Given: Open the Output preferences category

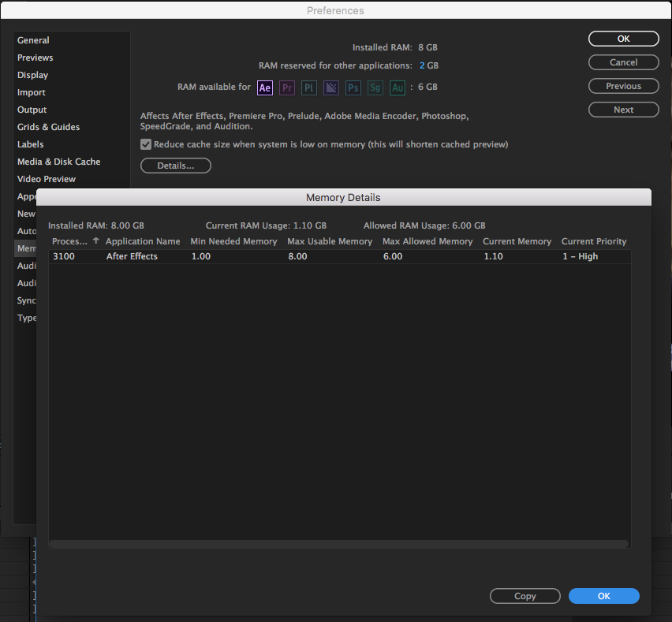Looking at the screenshot, I should pos(32,110).
